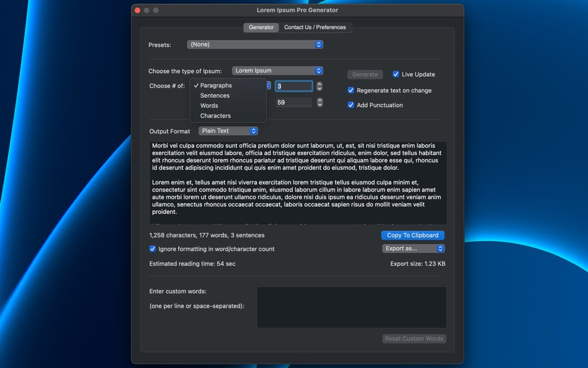The height and width of the screenshot is (368, 588).
Task: Choose Characters from the open list
Action: 215,116
